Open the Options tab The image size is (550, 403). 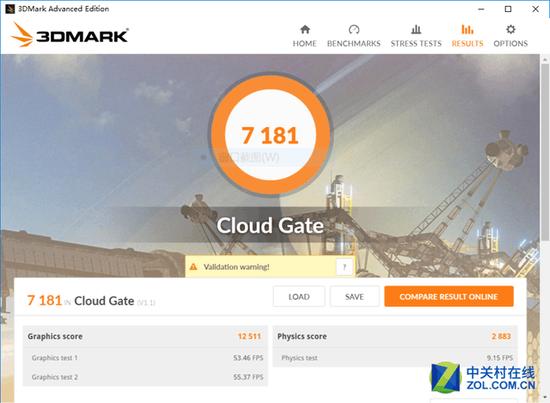click(x=510, y=36)
